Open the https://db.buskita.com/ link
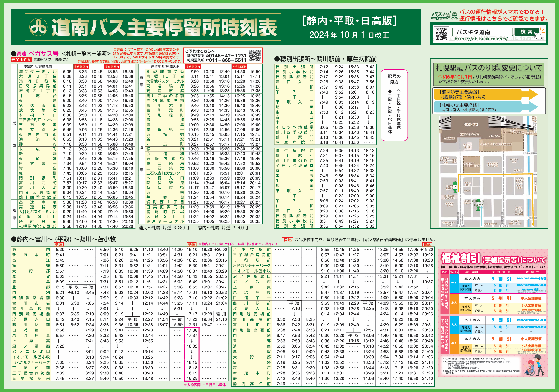 pos(481,39)
